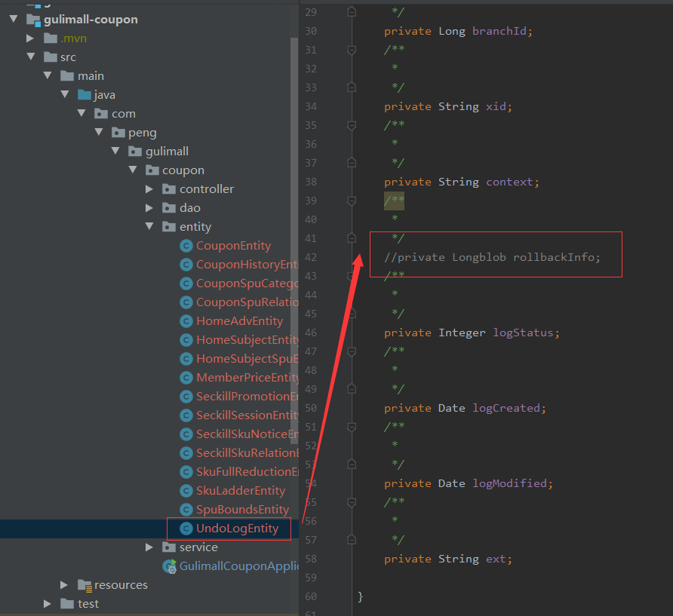Image resolution: width=673 pixels, height=616 pixels.
Task: Select the SpuBoundsEntity class icon
Action: tap(186, 510)
